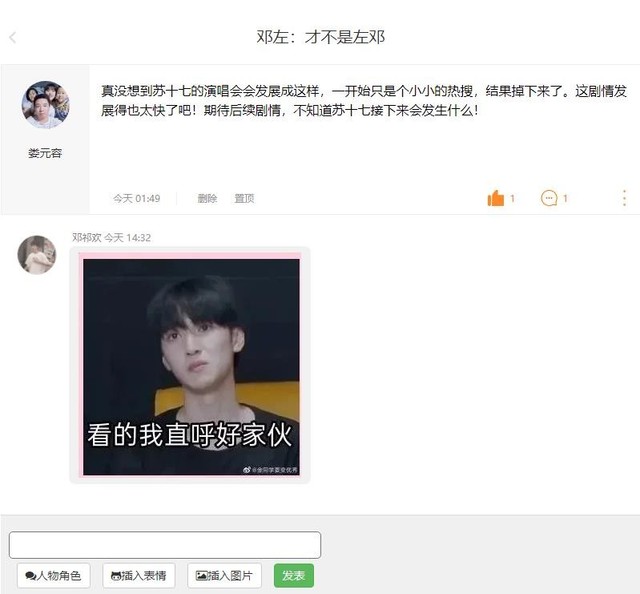The height and width of the screenshot is (594, 640).
Task: Open the 人物角色 selector
Action: click(x=53, y=576)
